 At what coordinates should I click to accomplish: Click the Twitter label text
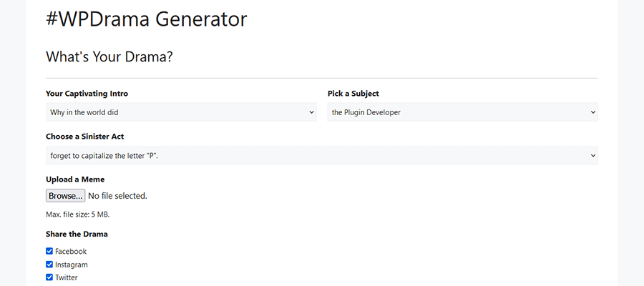coord(67,277)
